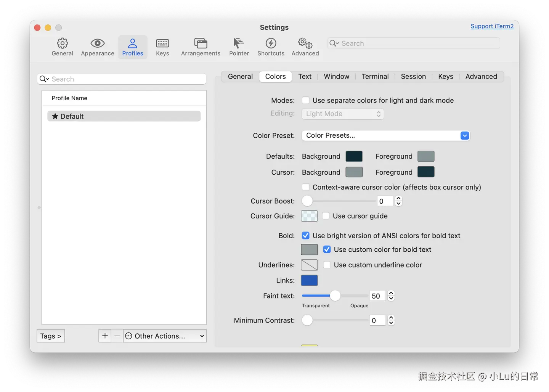Click Faint text stepper arrows

[391, 296]
